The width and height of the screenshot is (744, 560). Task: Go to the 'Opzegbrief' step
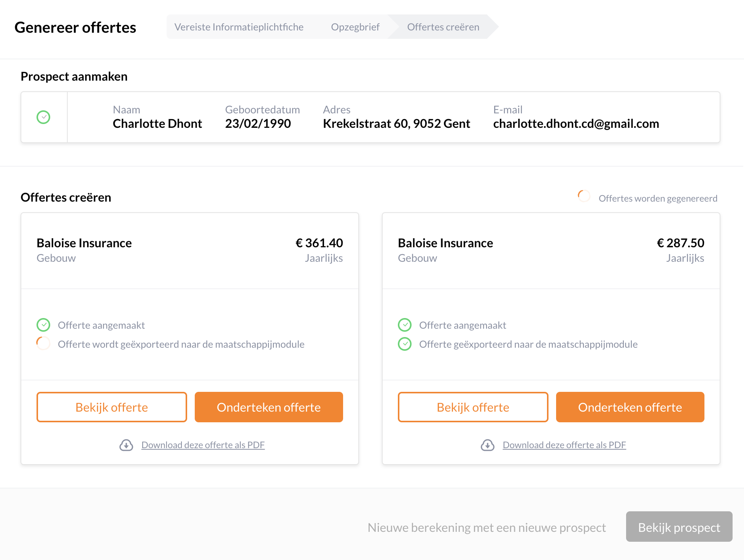click(355, 27)
